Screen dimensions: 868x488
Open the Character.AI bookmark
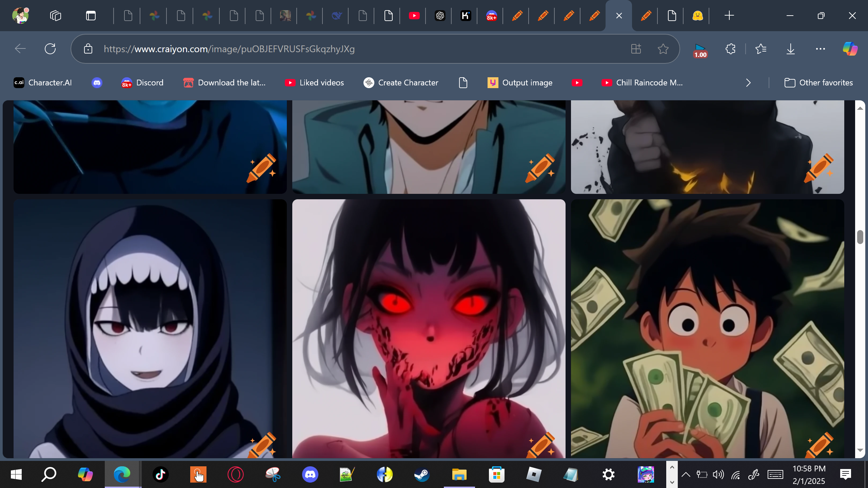[43, 83]
